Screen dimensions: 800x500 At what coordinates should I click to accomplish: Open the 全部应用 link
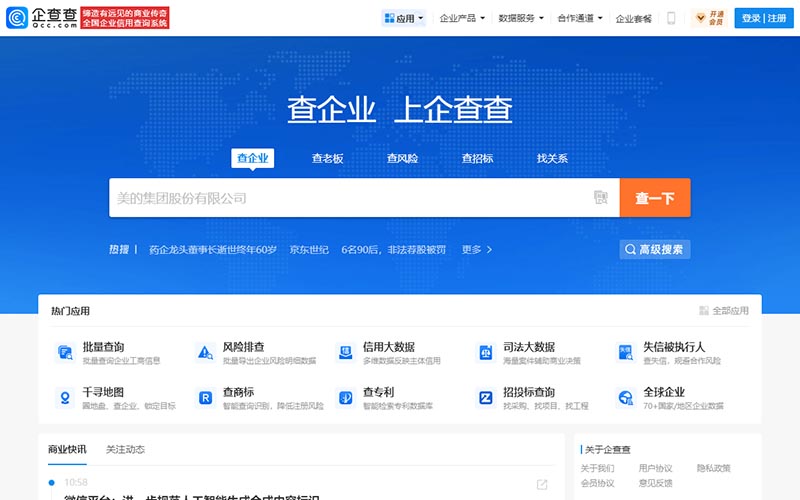[x=724, y=310]
